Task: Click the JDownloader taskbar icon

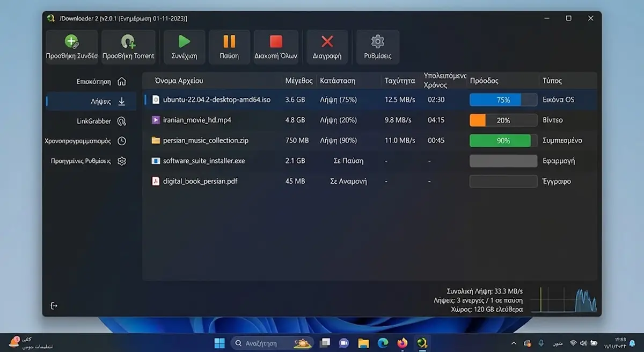Action: tap(422, 343)
